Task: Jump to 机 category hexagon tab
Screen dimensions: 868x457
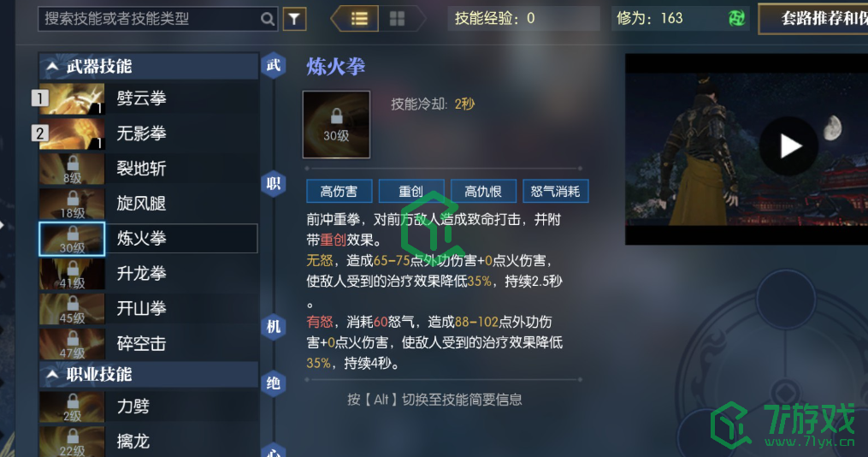Action: coord(274,326)
